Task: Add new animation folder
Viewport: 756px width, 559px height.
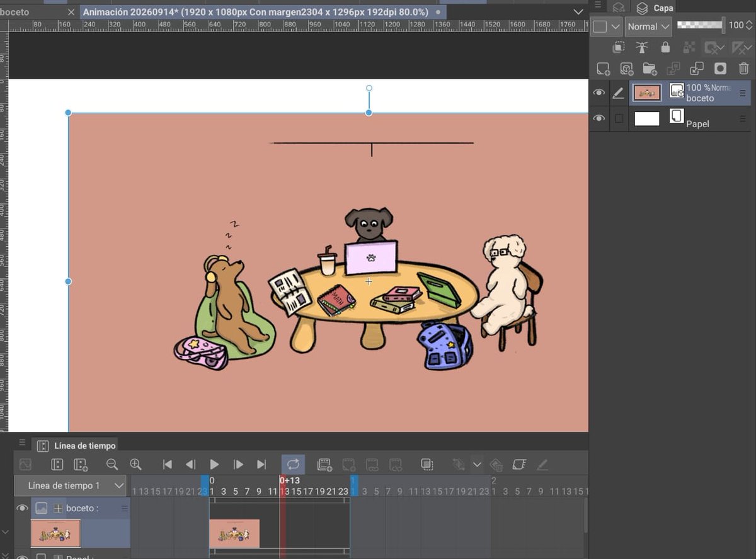Action: pos(324,465)
